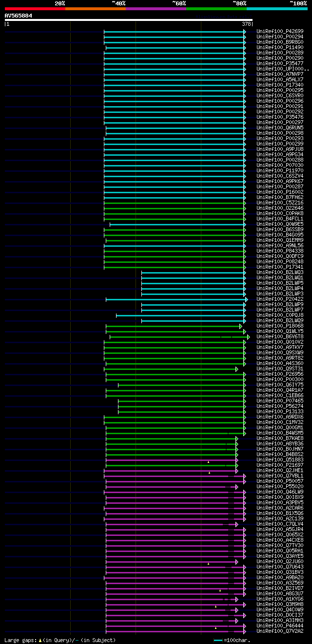The image size is (312, 644).
Task: Open hit UniRef100_P00294
Action: [x=280, y=37]
